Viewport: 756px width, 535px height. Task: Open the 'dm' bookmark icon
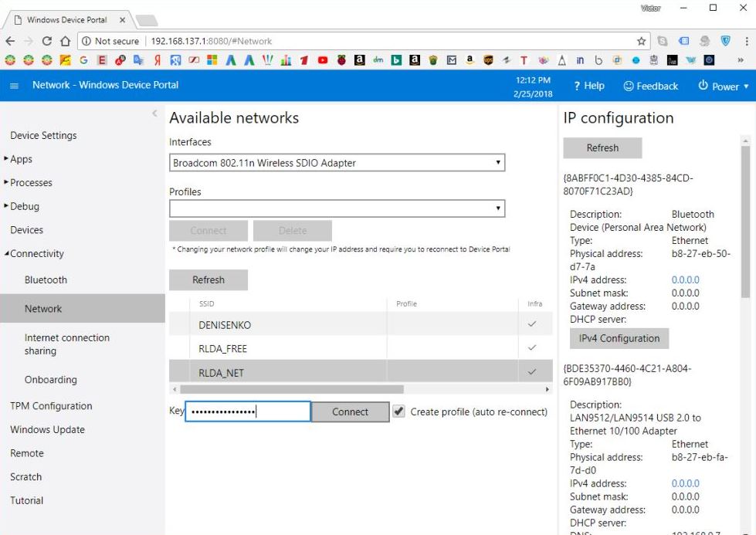[378, 60]
